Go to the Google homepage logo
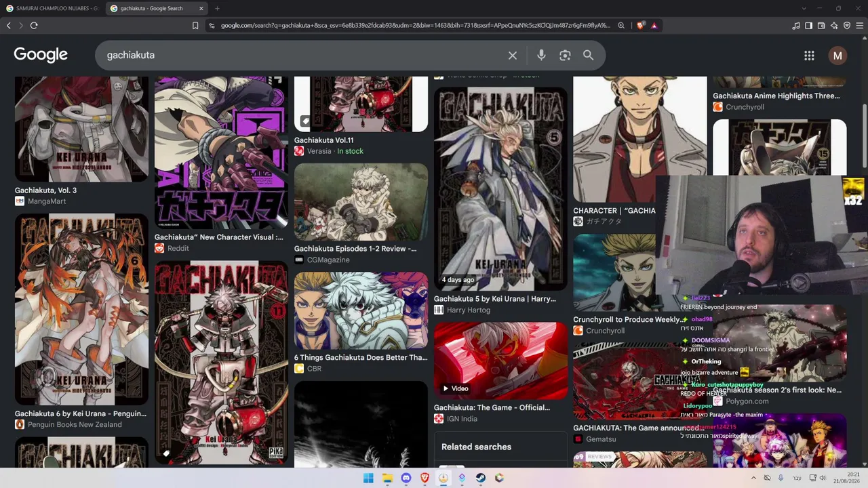868x488 pixels. pyautogui.click(x=41, y=55)
